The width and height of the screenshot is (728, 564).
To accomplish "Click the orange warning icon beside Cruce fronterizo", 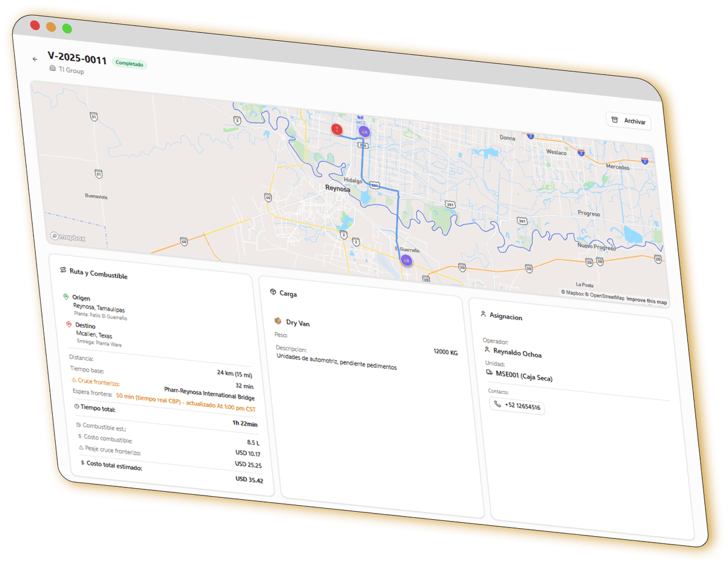I will 74,380.
